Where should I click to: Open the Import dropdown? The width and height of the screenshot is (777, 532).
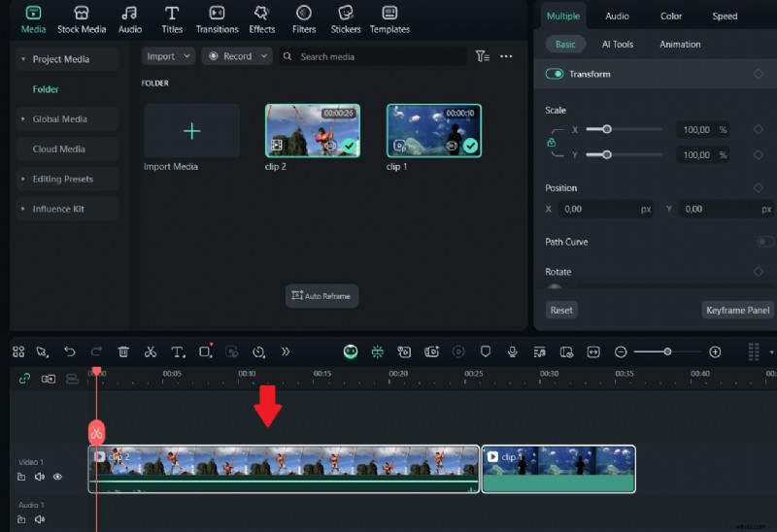click(x=168, y=56)
